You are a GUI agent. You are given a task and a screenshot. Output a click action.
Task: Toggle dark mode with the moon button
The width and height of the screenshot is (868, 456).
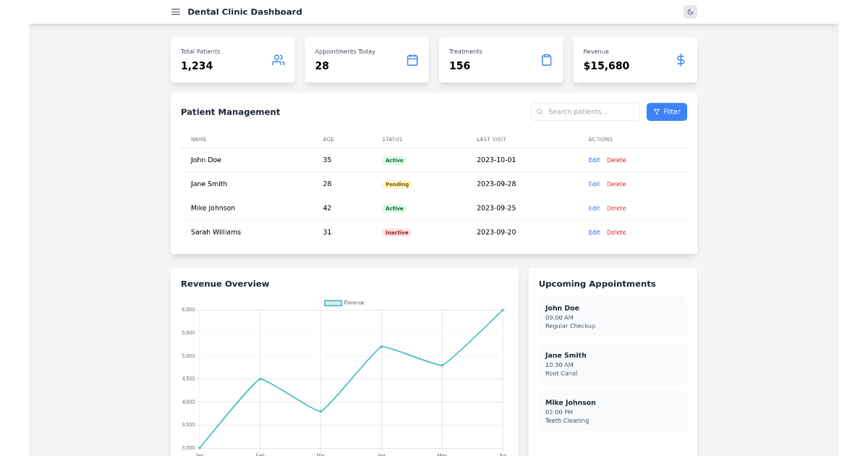click(x=690, y=12)
